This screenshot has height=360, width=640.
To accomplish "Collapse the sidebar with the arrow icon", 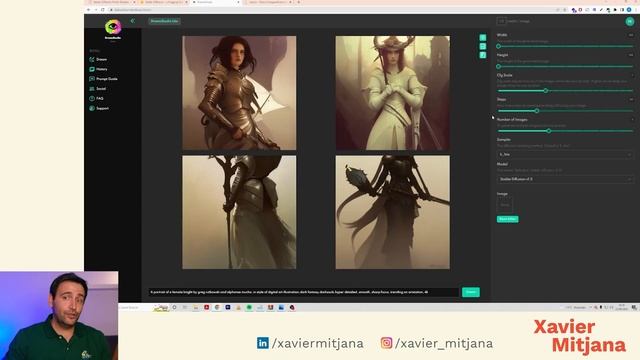I will pyautogui.click(x=133, y=21).
